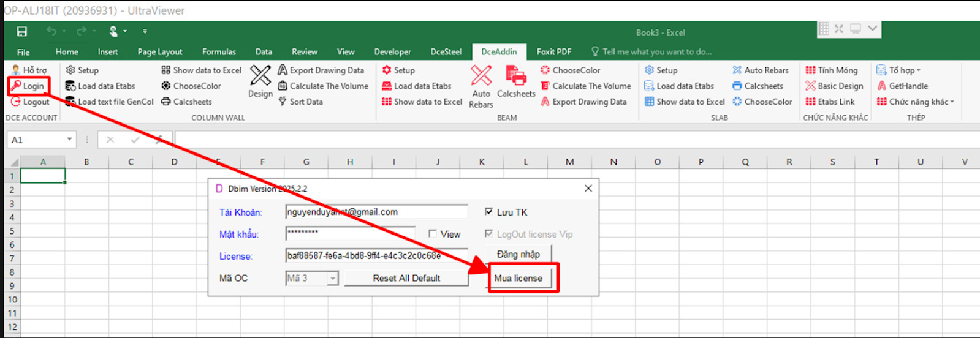Click the formula bar input
The image size is (980, 338).
coord(576,140)
